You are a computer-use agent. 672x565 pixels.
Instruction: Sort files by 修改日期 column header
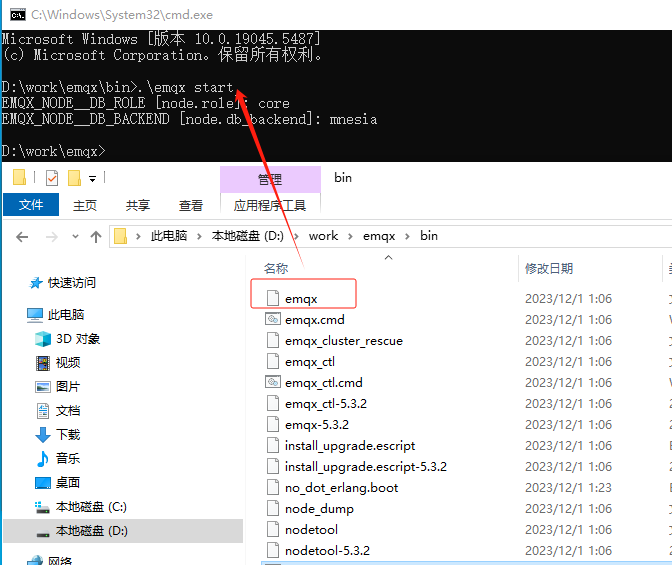(549, 268)
